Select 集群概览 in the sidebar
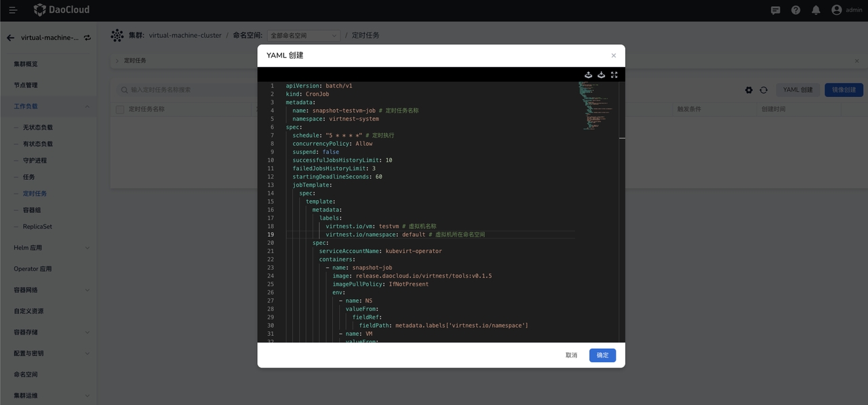The height and width of the screenshot is (405, 868). point(26,64)
